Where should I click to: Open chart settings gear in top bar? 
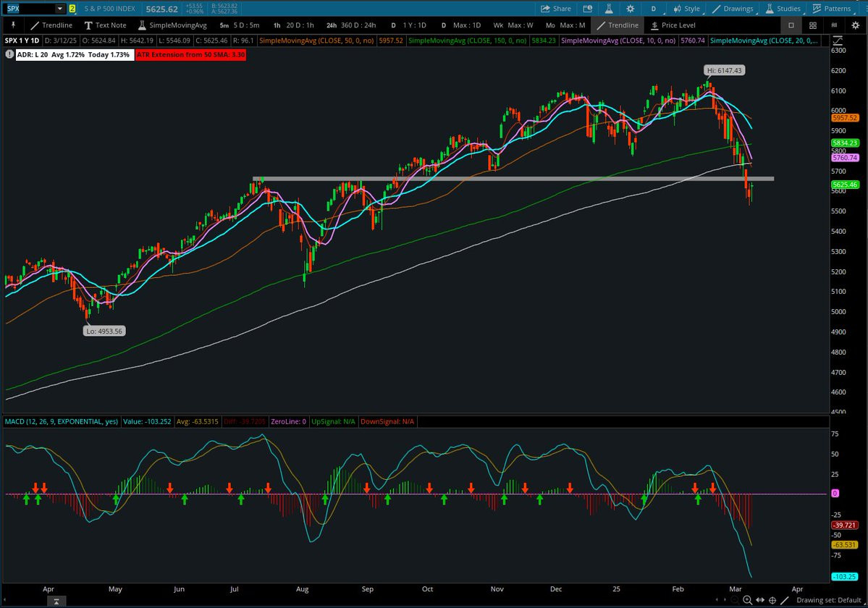(x=630, y=9)
